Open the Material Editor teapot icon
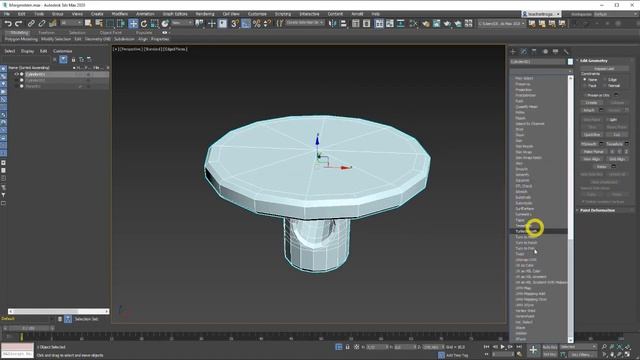This screenshot has width=640, height=360. click(426, 24)
